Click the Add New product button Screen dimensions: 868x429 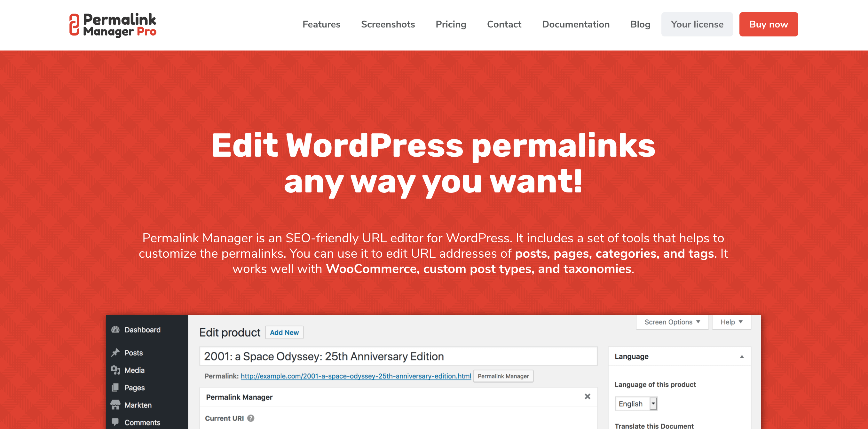click(284, 332)
